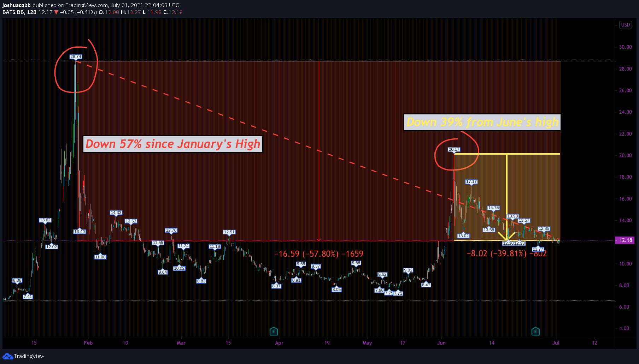Screen dimensions: 639x364
Task: Click the 4.00 price axis label
Action: pos(624,328)
